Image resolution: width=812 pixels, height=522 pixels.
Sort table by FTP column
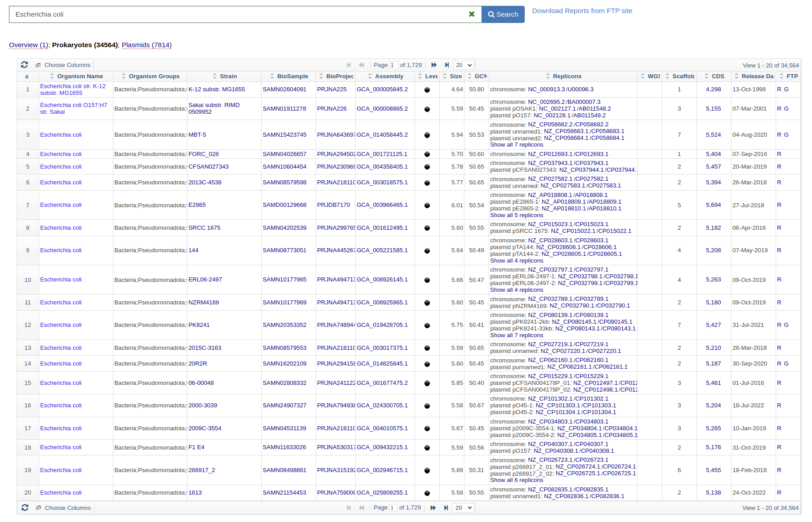(x=789, y=76)
